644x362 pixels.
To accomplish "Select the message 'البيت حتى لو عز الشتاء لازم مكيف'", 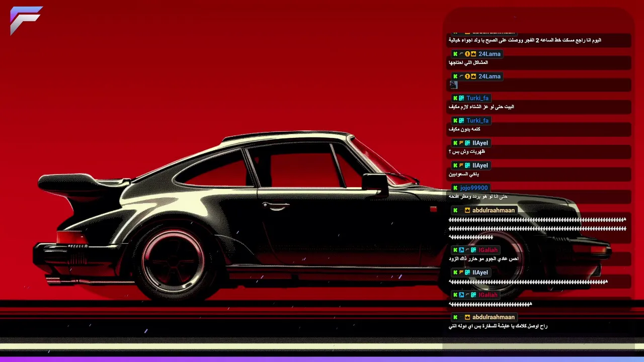I will point(481,107).
